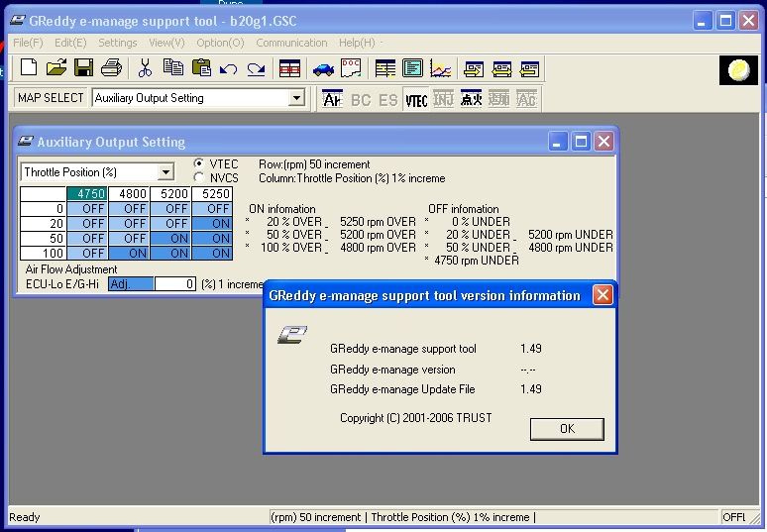The width and height of the screenshot is (767, 532).
Task: Print with the printer toolbar icon
Action: pyautogui.click(x=112, y=68)
